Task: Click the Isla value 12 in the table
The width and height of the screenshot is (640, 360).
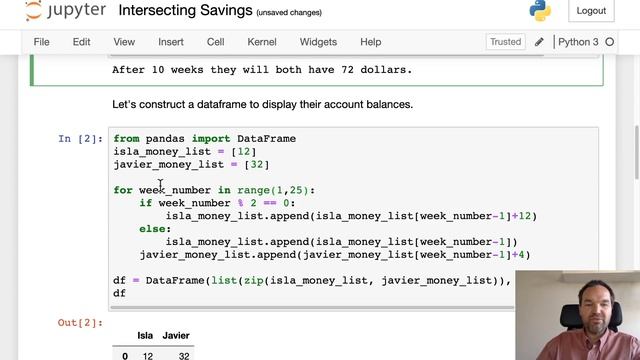Action: click(148, 356)
